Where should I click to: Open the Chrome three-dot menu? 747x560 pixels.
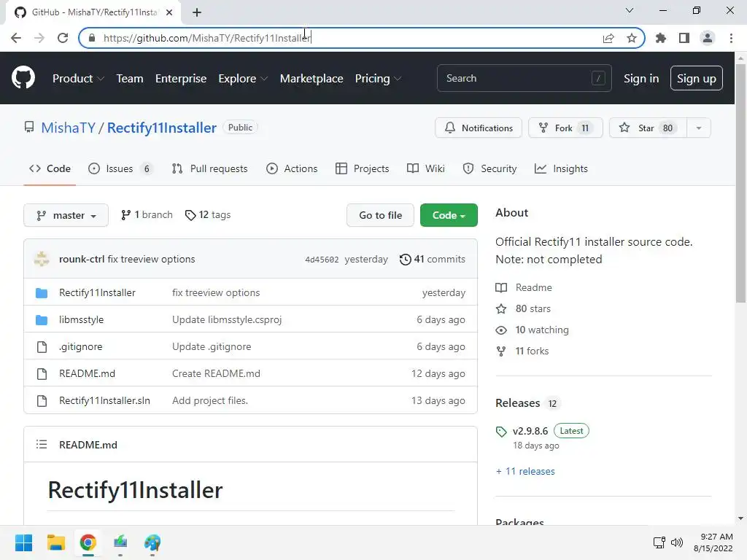point(731,38)
